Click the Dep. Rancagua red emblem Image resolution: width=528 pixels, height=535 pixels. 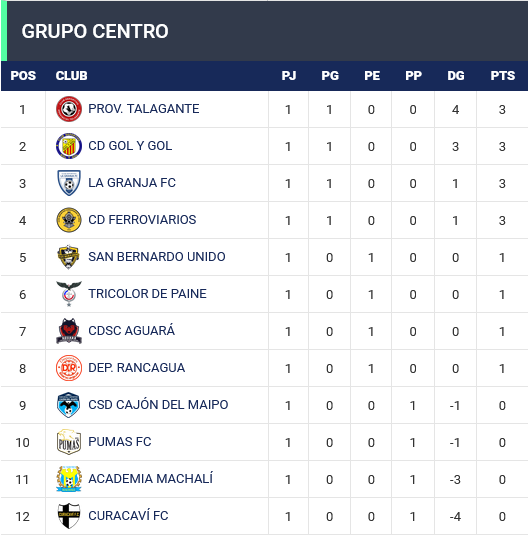69,368
